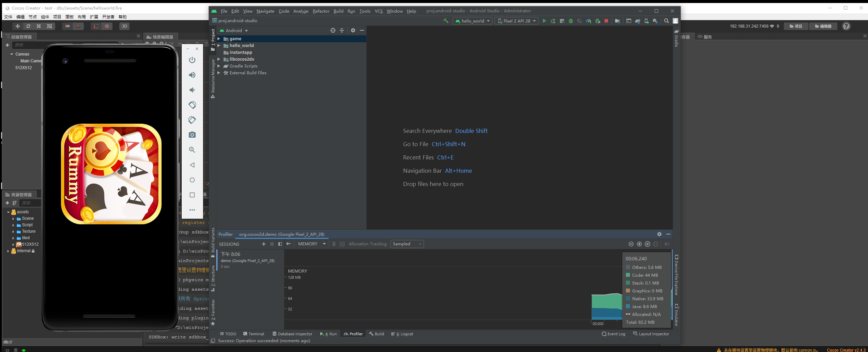Click the Event Log button

point(613,334)
